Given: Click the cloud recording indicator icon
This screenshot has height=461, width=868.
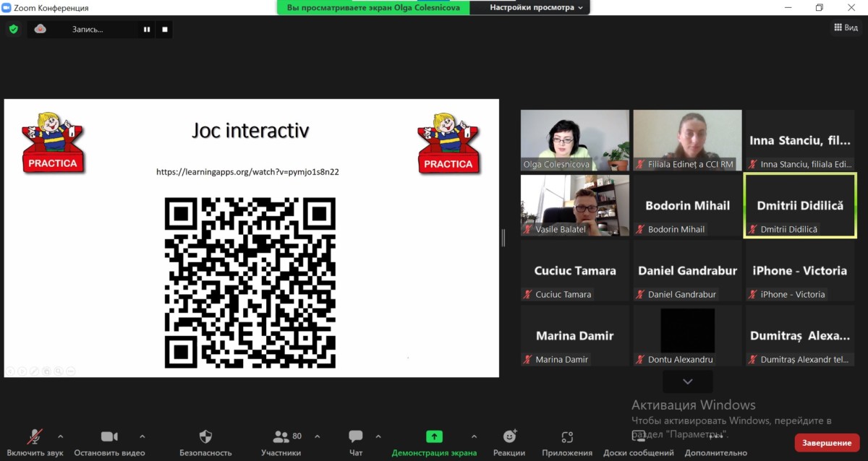Looking at the screenshot, I should pos(41,30).
